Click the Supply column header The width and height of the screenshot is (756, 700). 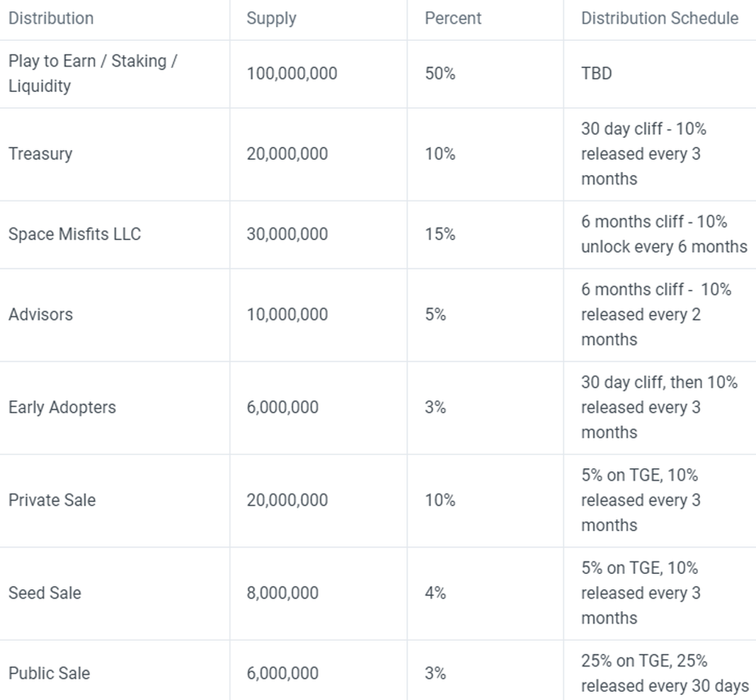coord(271,18)
